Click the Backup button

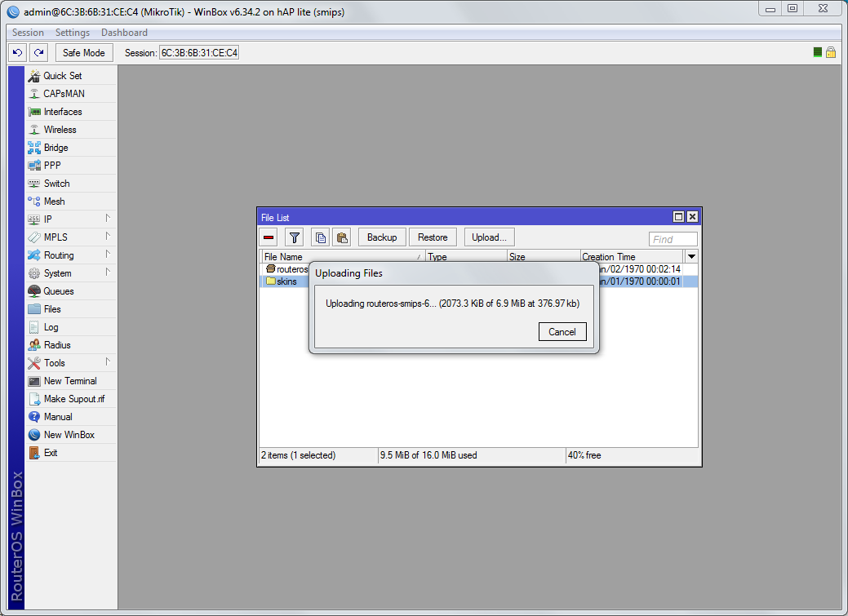(381, 237)
